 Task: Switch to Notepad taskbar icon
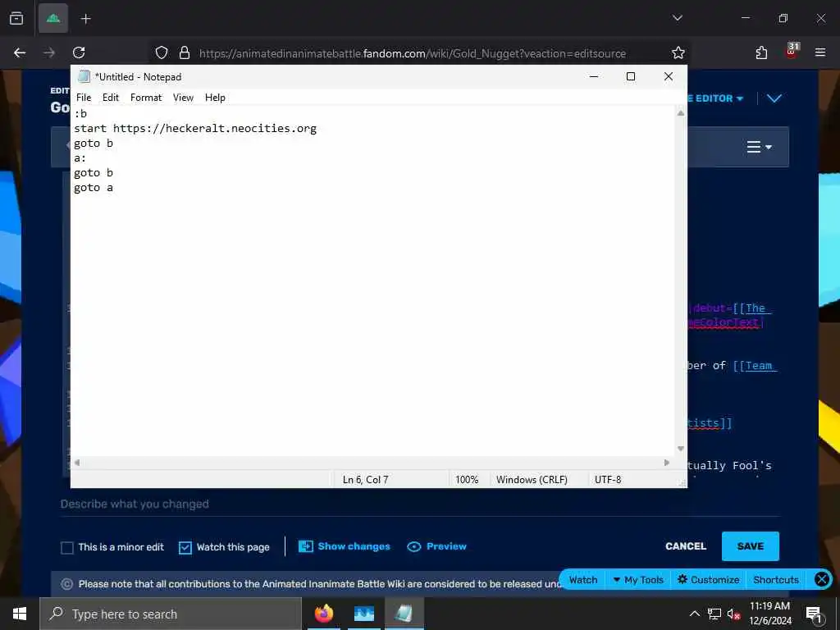point(404,614)
